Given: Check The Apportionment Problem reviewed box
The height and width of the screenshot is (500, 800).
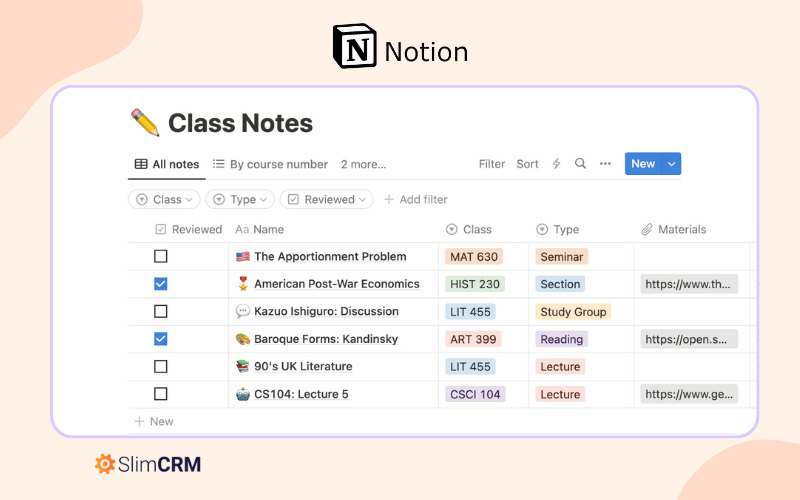Looking at the screenshot, I should click(x=161, y=256).
